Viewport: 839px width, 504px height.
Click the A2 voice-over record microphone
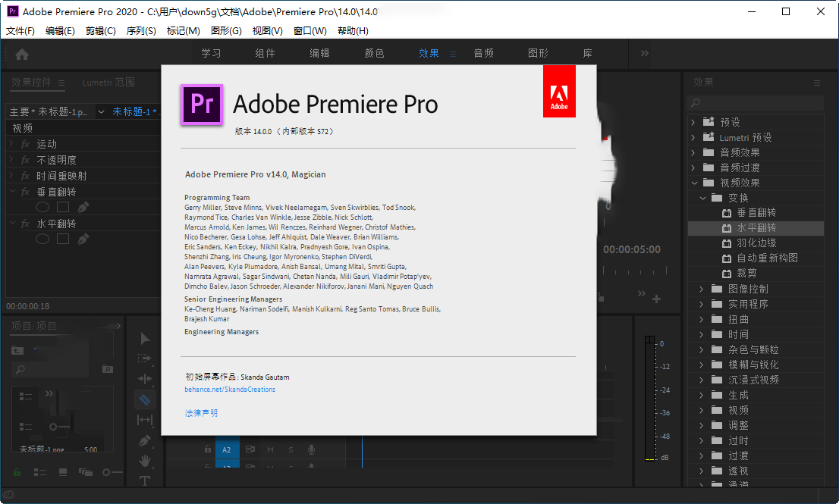311,450
